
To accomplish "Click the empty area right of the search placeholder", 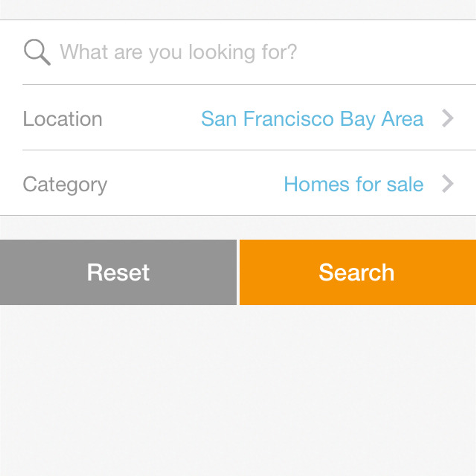I will pyautogui.click(x=387, y=52).
